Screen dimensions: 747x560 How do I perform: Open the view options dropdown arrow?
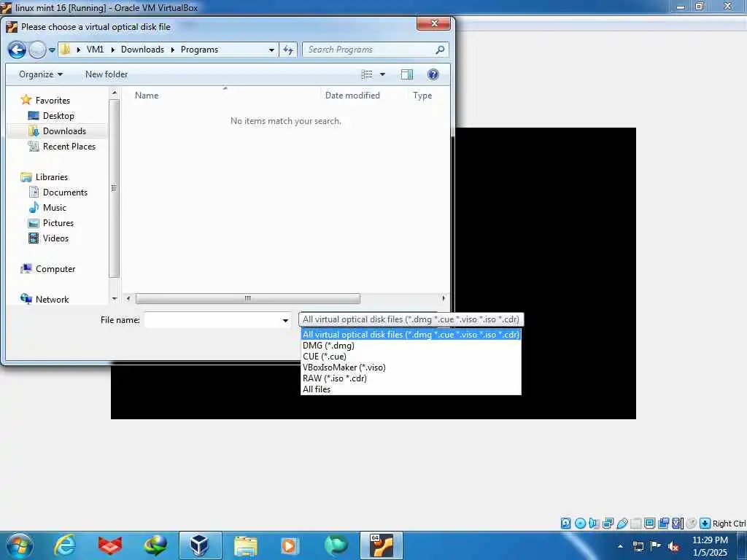[x=382, y=74]
